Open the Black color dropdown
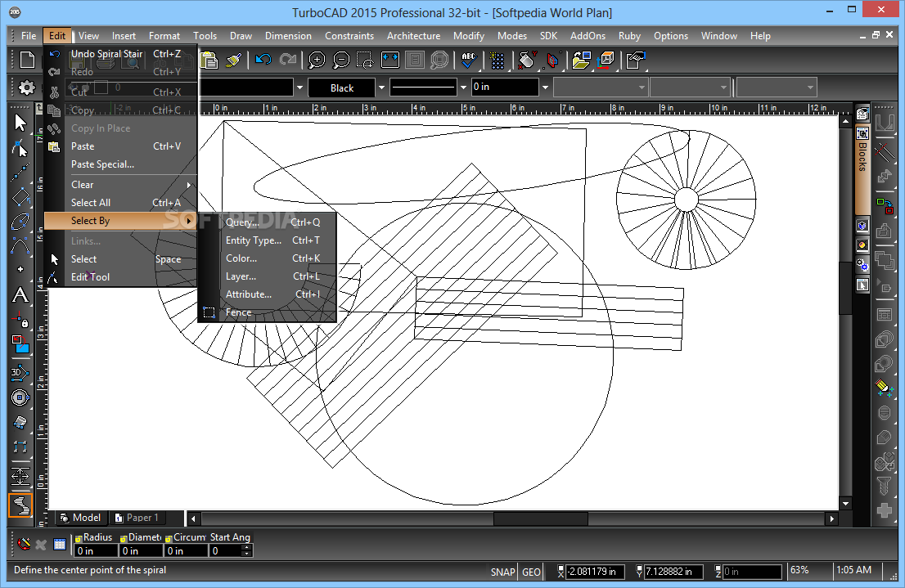This screenshot has width=905, height=588. pos(381,88)
